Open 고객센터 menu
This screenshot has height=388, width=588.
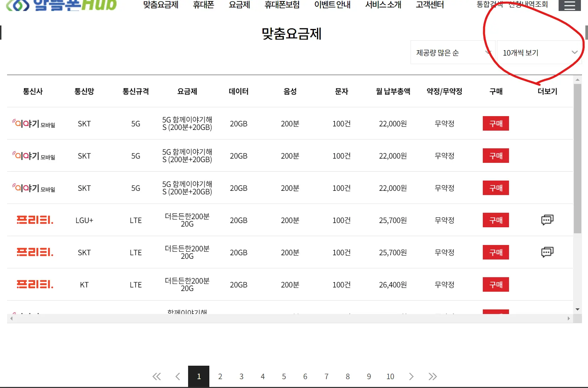430,5
